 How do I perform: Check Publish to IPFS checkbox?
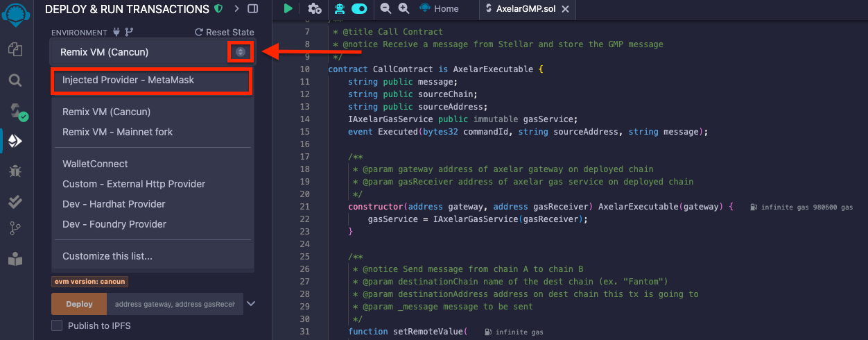tap(57, 325)
